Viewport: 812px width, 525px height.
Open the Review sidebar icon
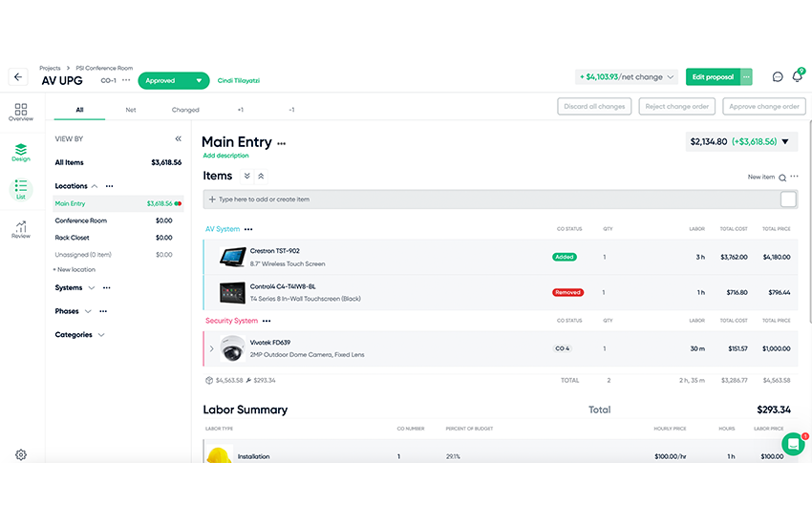coord(21,229)
